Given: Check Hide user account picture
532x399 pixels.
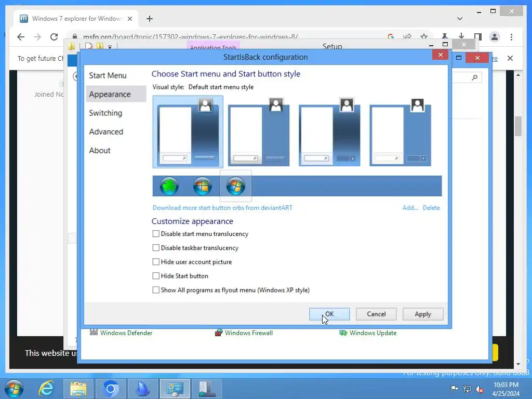Looking at the screenshot, I should 156,262.
